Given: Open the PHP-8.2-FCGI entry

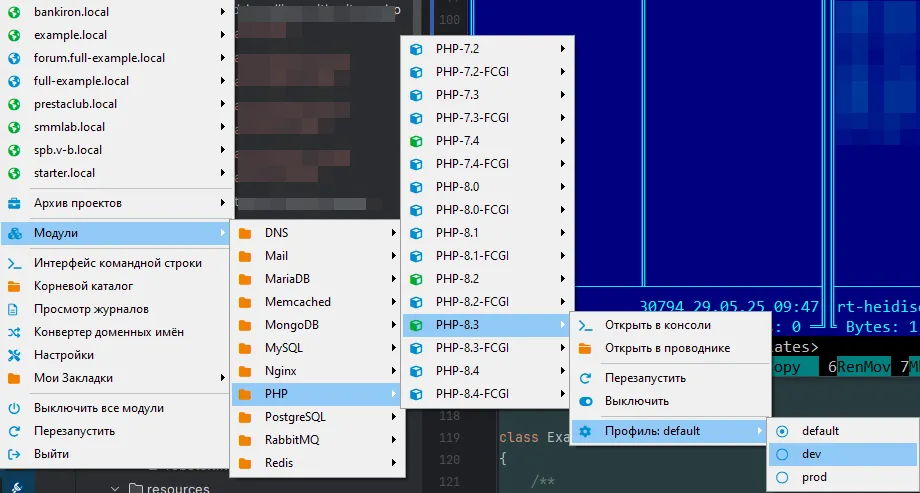Looking at the screenshot, I should tap(487, 302).
